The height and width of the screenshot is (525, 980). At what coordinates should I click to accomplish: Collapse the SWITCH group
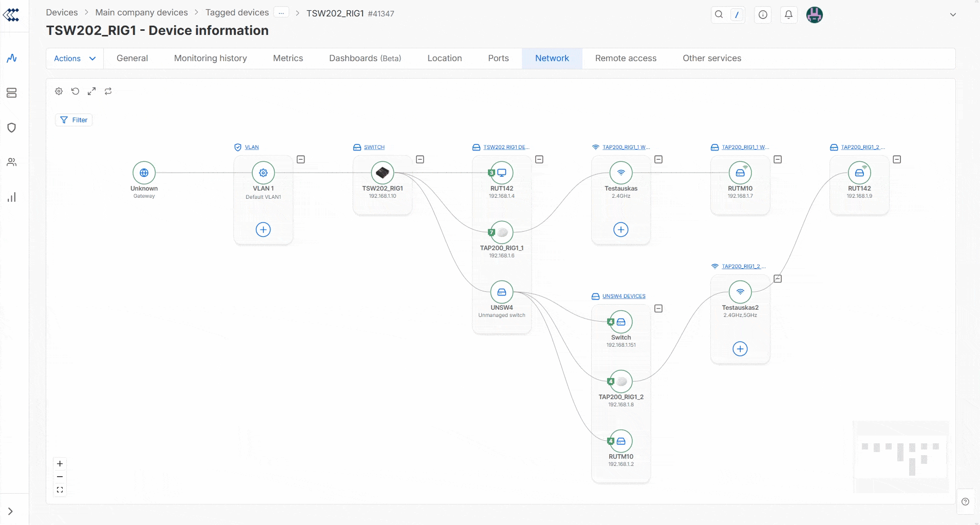tap(420, 160)
